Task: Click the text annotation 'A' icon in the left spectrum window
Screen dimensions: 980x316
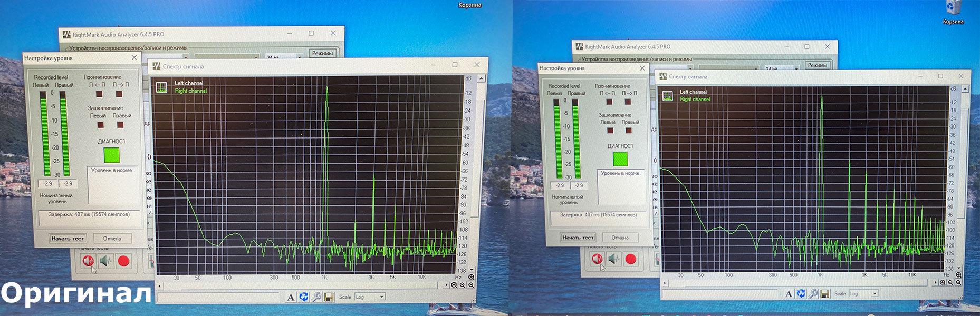Action: pyautogui.click(x=291, y=298)
